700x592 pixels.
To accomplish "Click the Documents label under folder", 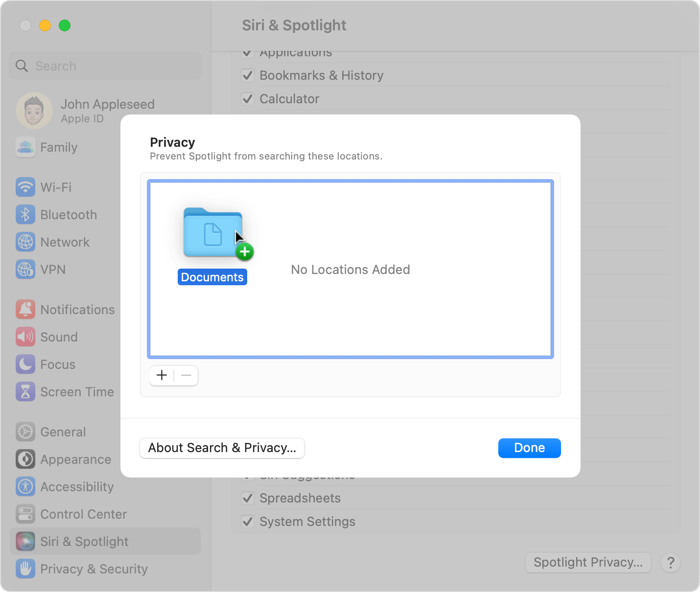I will [212, 277].
